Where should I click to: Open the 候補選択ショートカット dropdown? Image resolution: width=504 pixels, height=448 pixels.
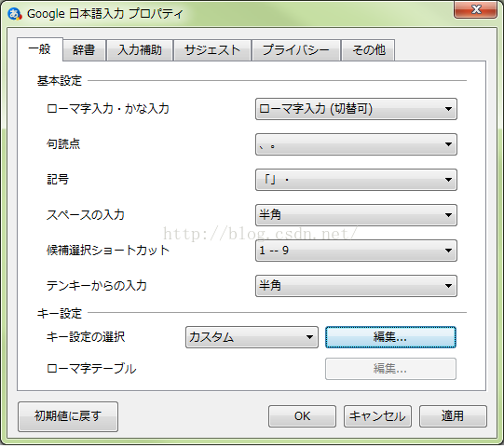coord(356,251)
